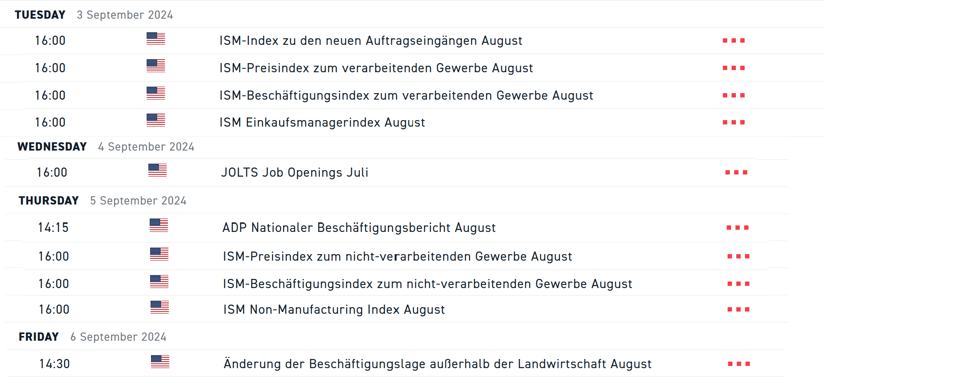Open ISM-Preisindex zum verarbeitenden Gewerbe August
980x379 pixels.
(376, 68)
